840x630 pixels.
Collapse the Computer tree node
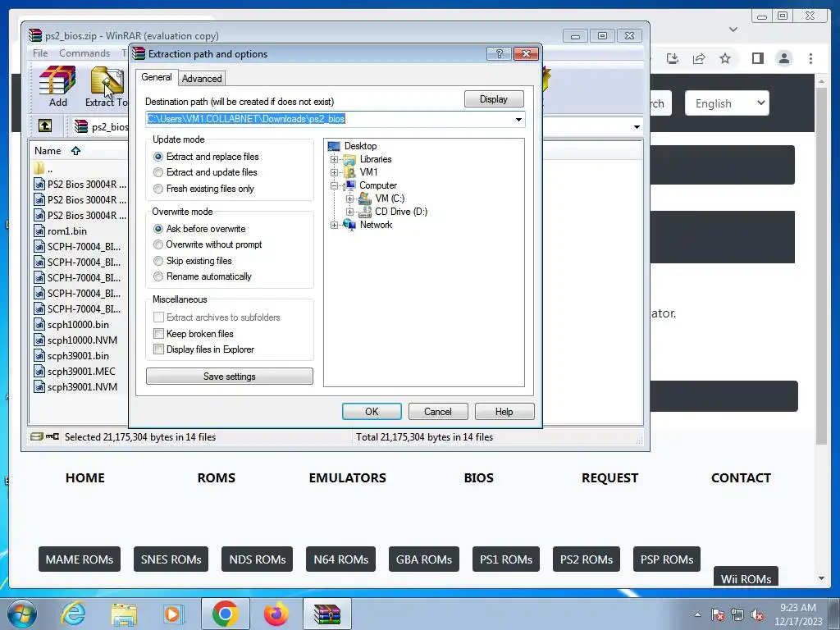335,185
